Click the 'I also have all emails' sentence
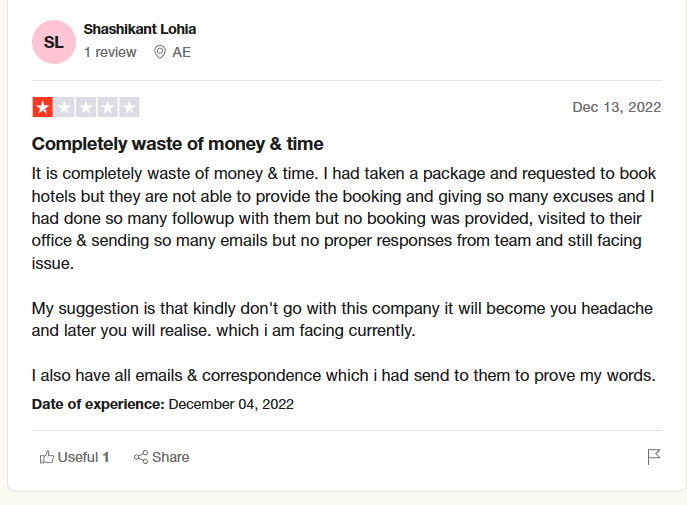This screenshot has width=687, height=505. (343, 376)
